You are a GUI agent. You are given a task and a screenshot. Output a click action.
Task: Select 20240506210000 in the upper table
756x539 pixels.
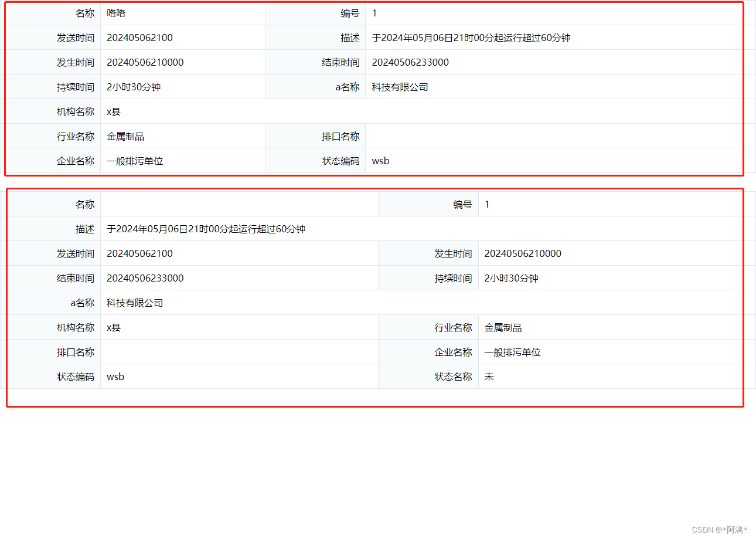(x=145, y=62)
